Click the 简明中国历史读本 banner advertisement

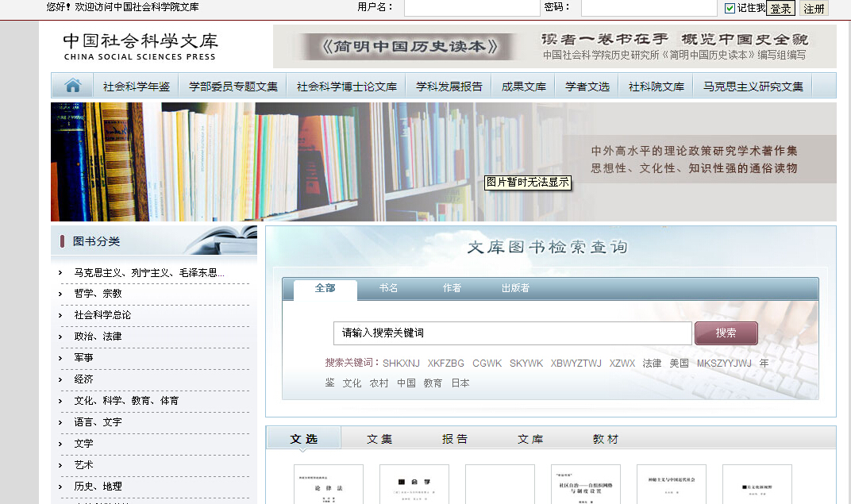click(554, 46)
